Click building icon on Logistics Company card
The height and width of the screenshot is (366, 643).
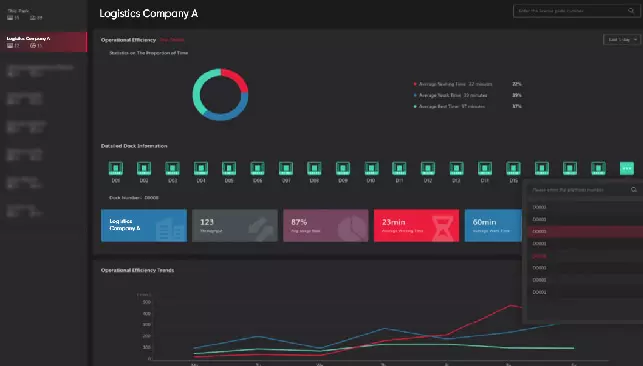pos(170,230)
